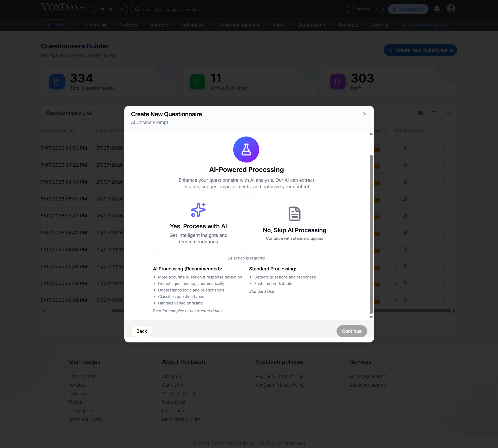This screenshot has height=448, width=498.
Task: Open the Projects tab
Action: click(x=128, y=25)
